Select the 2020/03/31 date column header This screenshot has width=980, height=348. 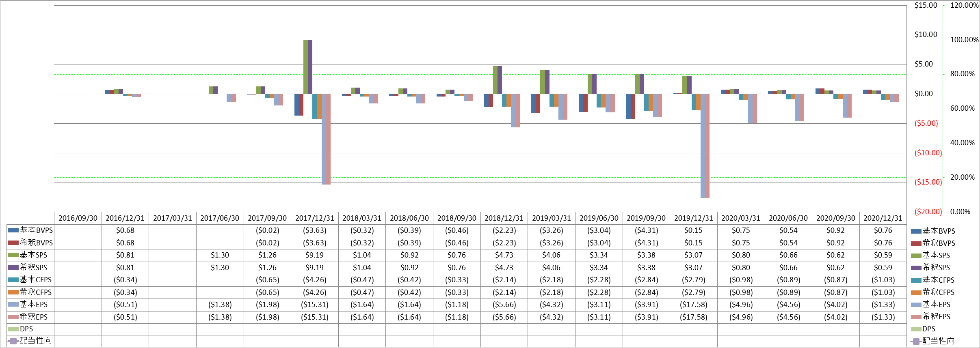(x=741, y=218)
